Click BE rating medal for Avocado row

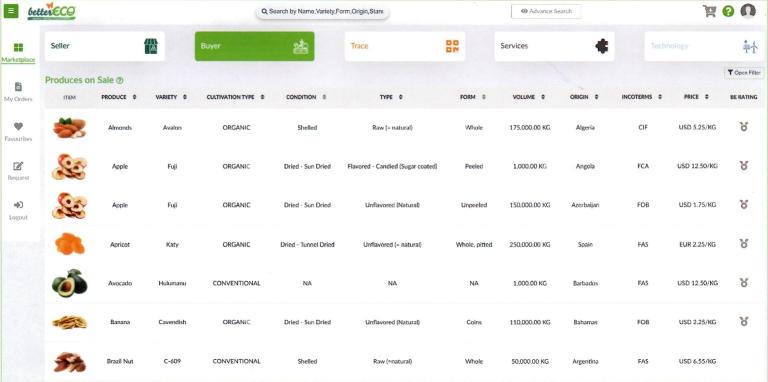coord(744,283)
